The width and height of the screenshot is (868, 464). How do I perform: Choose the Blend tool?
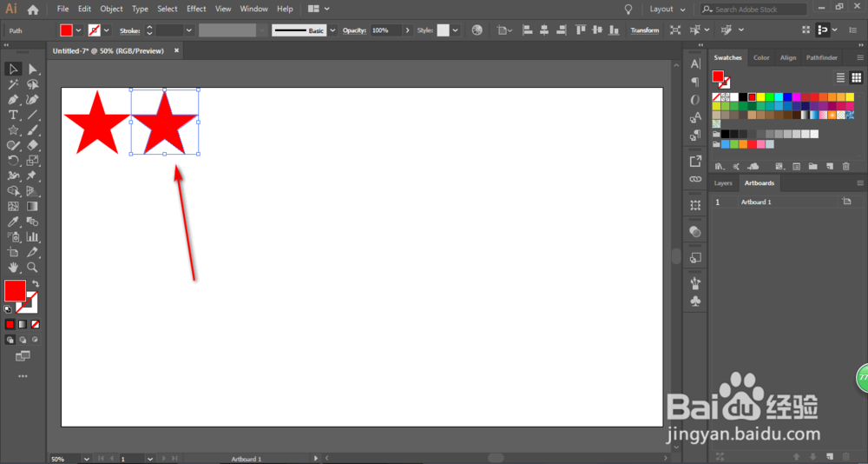click(33, 222)
